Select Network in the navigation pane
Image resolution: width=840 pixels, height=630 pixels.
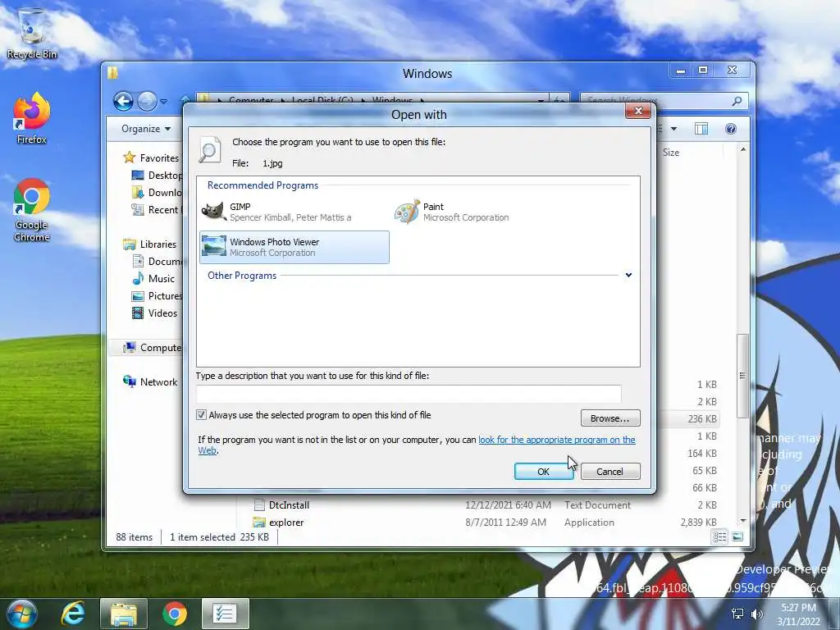click(150, 381)
